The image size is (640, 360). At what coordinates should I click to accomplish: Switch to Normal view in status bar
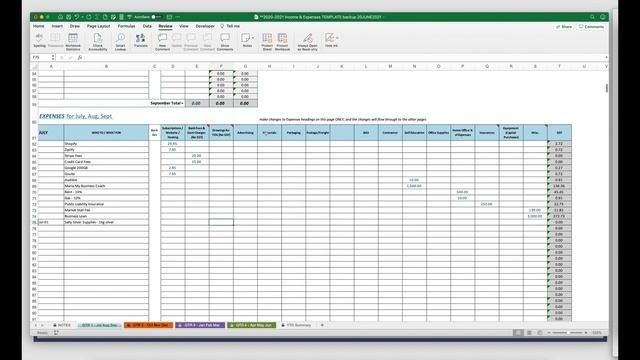518,333
